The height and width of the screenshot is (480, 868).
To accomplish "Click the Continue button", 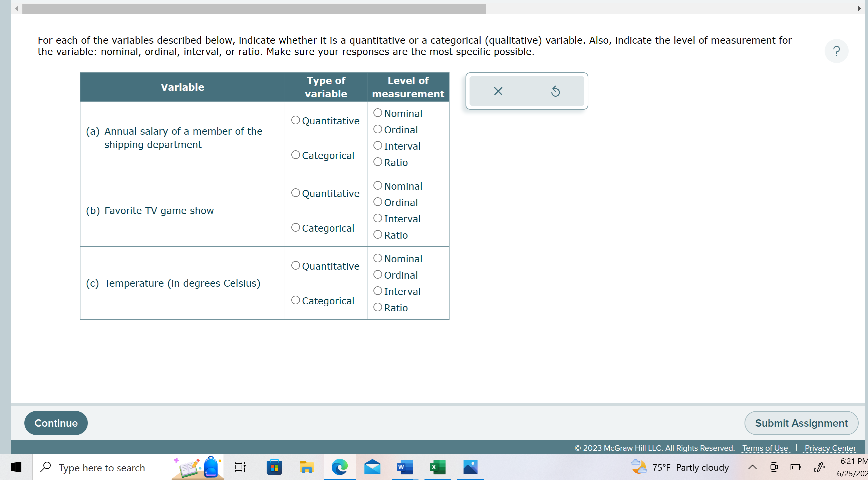I will tap(56, 423).
